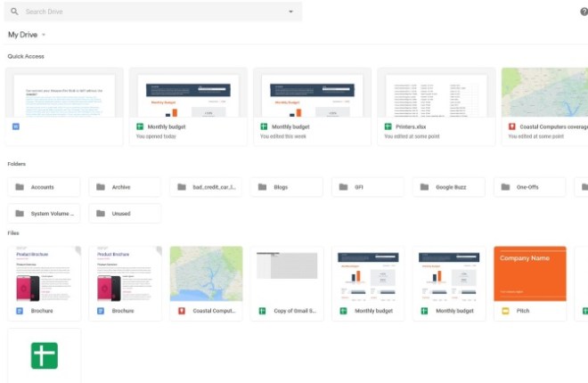The height and width of the screenshot is (383, 588).
Task: Select the One-Offs folder name
Action: 527,187
